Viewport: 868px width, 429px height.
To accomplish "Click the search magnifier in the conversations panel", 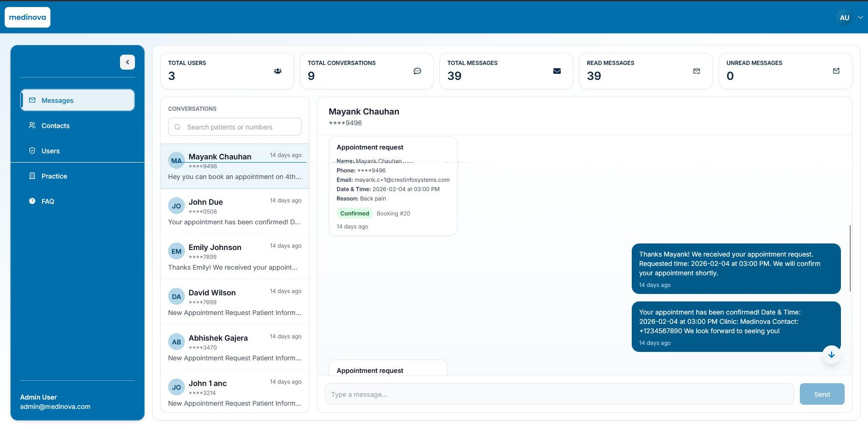I will [177, 127].
